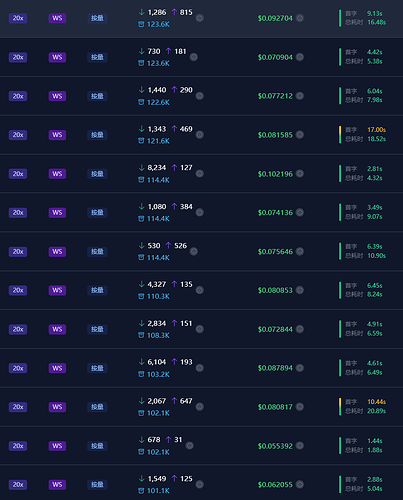Click the WS badge in the $0.062055 row
The image size is (403, 500).
click(57, 484)
